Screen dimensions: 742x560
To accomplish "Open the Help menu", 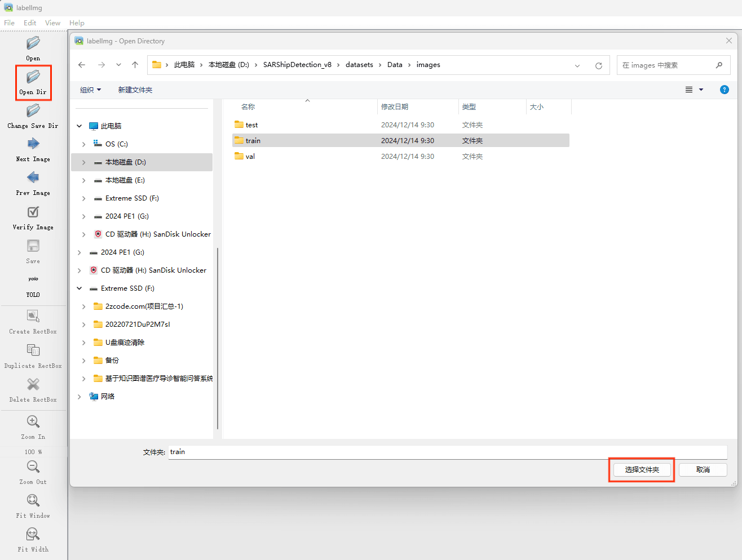I will coord(77,23).
